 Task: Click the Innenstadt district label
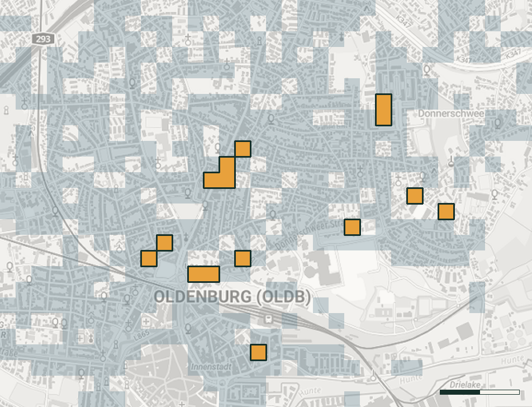coord(211,367)
